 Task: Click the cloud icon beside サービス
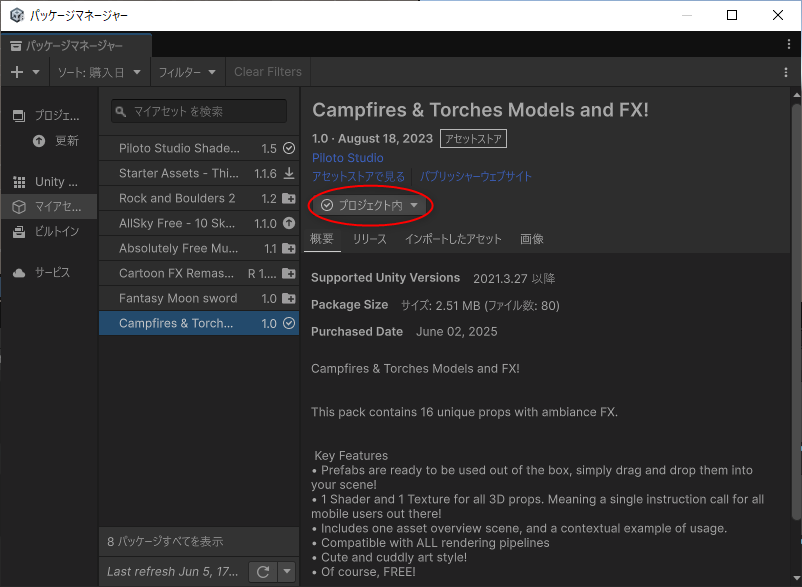[19, 273]
